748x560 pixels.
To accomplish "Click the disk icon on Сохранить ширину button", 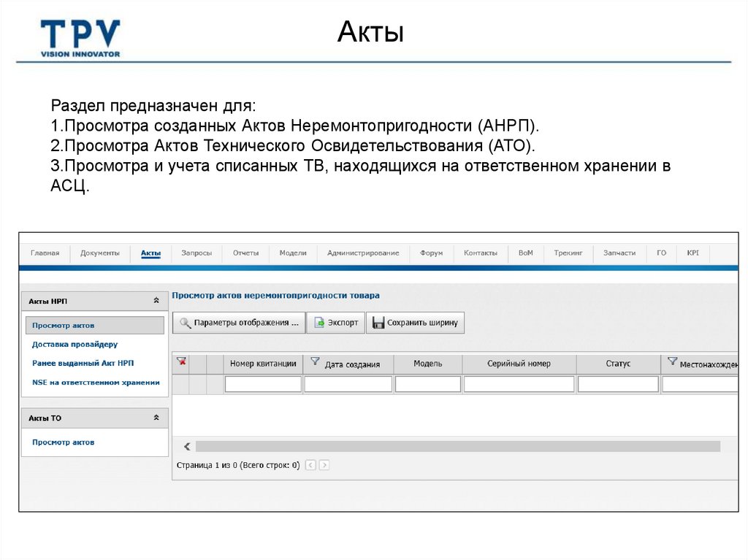I will [x=377, y=322].
